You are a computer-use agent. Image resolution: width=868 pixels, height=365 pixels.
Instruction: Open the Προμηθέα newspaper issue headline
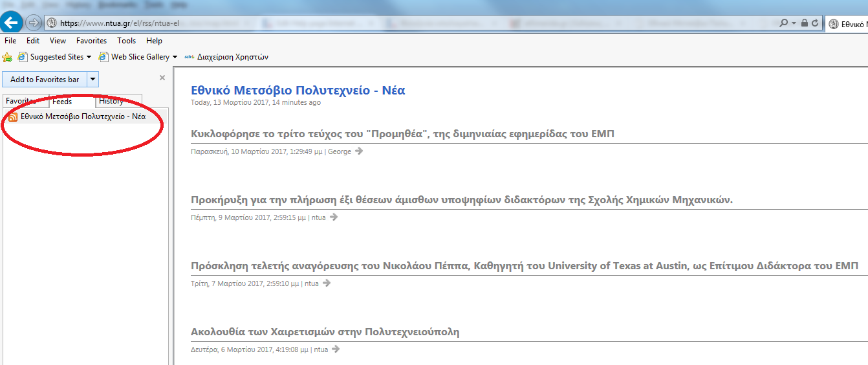tap(402, 134)
